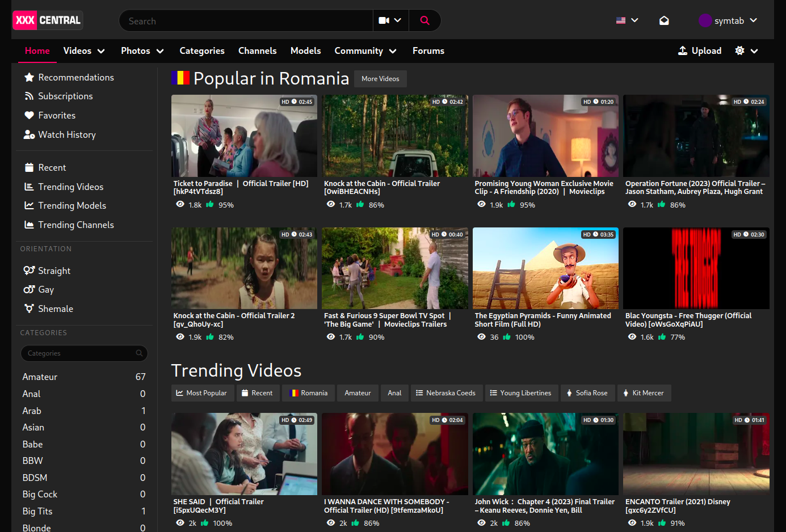Open the ENCANTO Trailer title link
This screenshot has width=786, height=532.
point(678,506)
